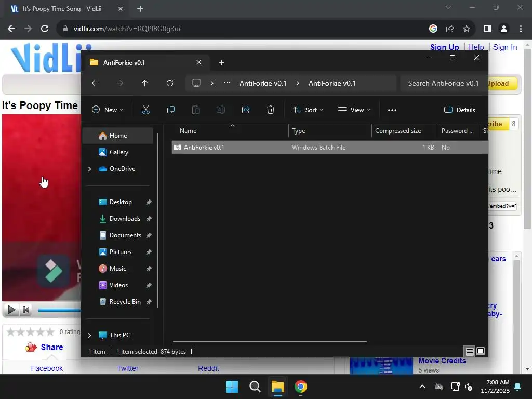Open Music in the navigation pane
The width and height of the screenshot is (532, 399).
point(118,269)
